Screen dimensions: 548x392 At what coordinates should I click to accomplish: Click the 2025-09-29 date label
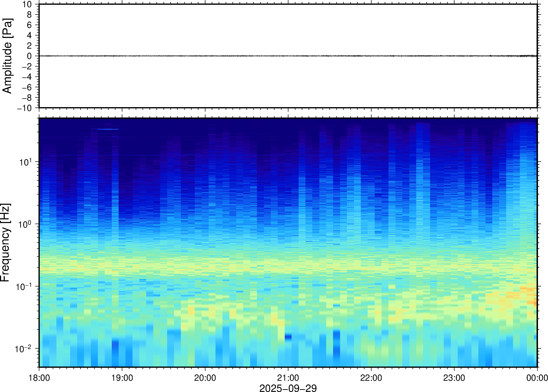(x=288, y=388)
